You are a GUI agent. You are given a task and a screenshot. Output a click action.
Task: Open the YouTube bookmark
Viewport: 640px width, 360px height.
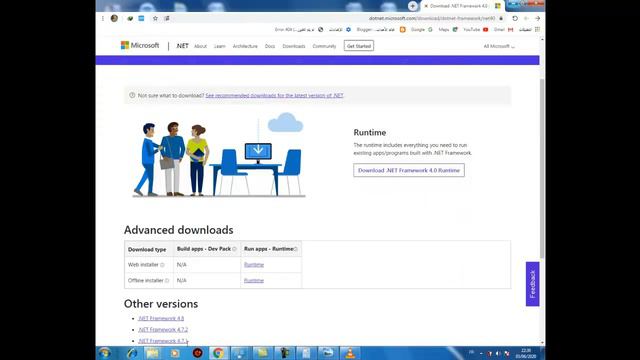click(476, 29)
